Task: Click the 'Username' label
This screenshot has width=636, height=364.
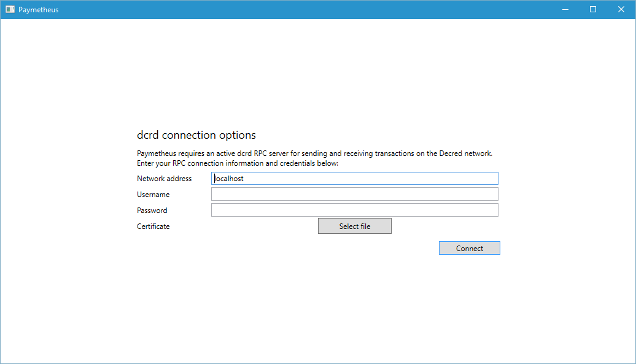Action: 153,195
